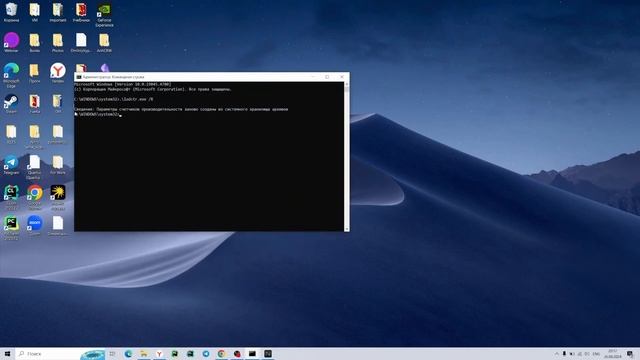
Task: Click the Windows Start button
Action: click(x=7, y=354)
